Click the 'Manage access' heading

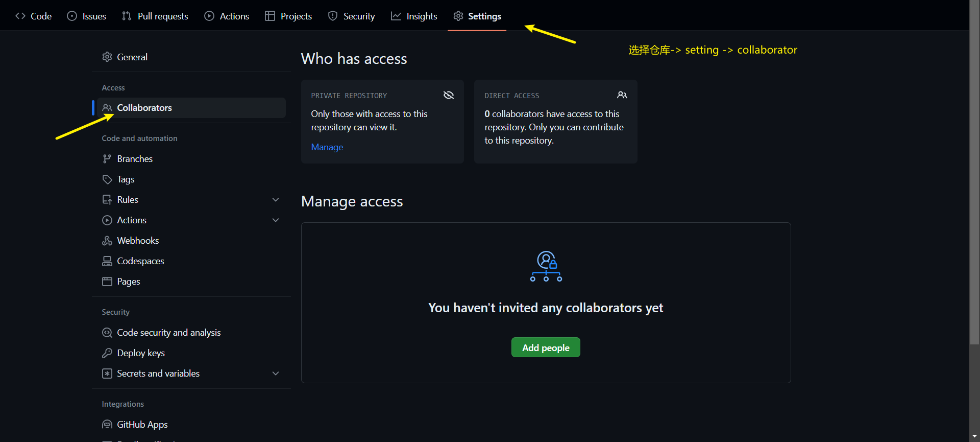[352, 201]
